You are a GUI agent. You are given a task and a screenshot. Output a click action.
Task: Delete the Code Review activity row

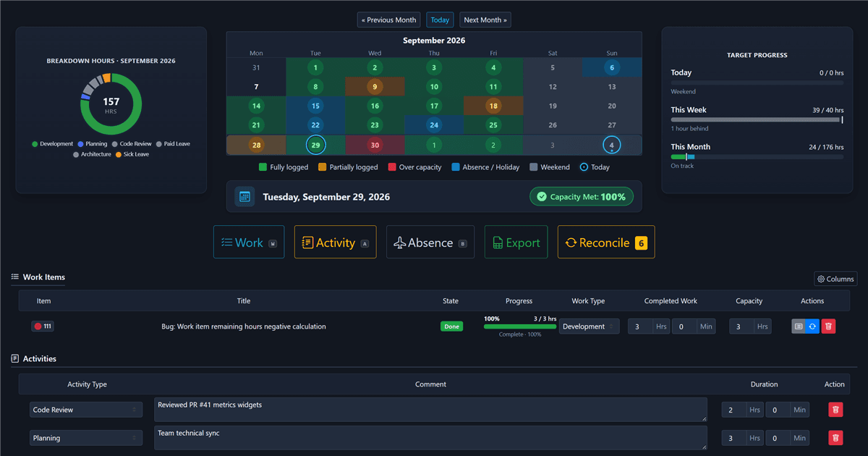[x=835, y=410]
